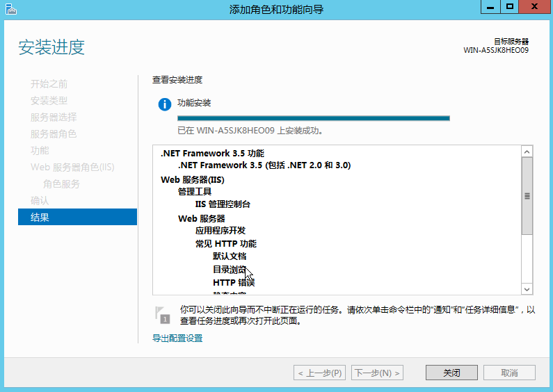Click the blue information icon beside 功能安装
553x392 pixels.
(165, 104)
